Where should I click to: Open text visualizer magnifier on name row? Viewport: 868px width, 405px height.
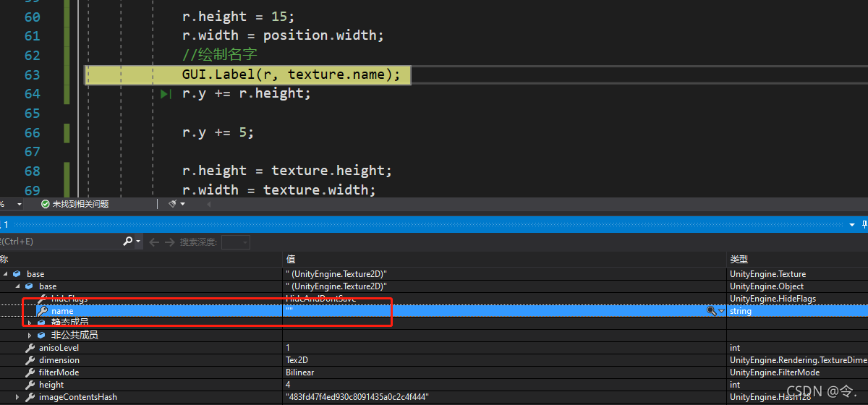[x=712, y=311]
